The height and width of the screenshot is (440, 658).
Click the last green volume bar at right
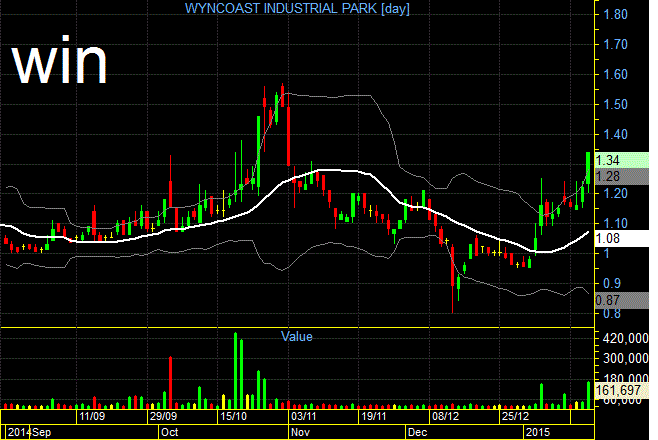(588, 395)
